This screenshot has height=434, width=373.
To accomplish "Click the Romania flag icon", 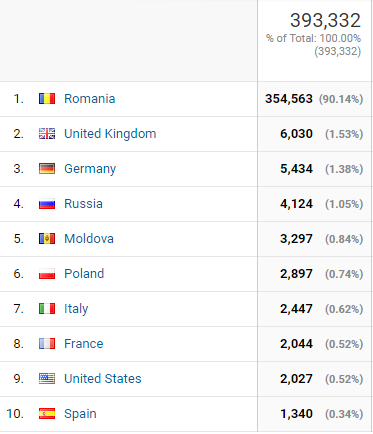I will click(x=47, y=99).
